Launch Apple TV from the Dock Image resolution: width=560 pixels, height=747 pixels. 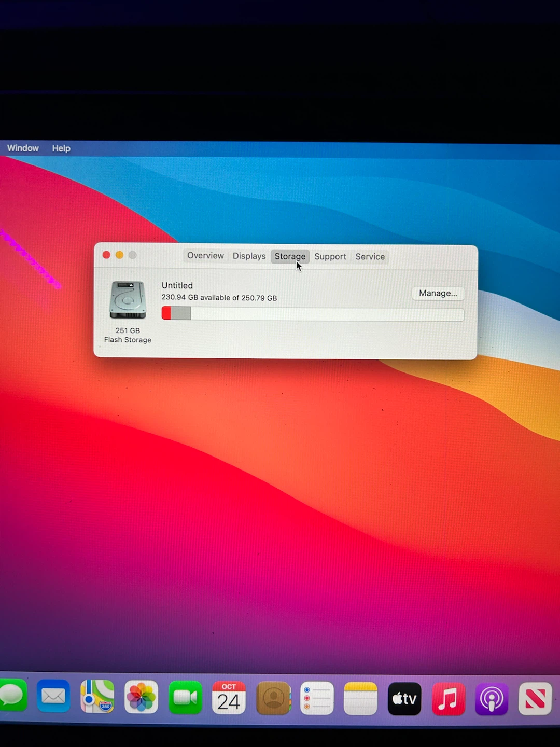click(404, 699)
